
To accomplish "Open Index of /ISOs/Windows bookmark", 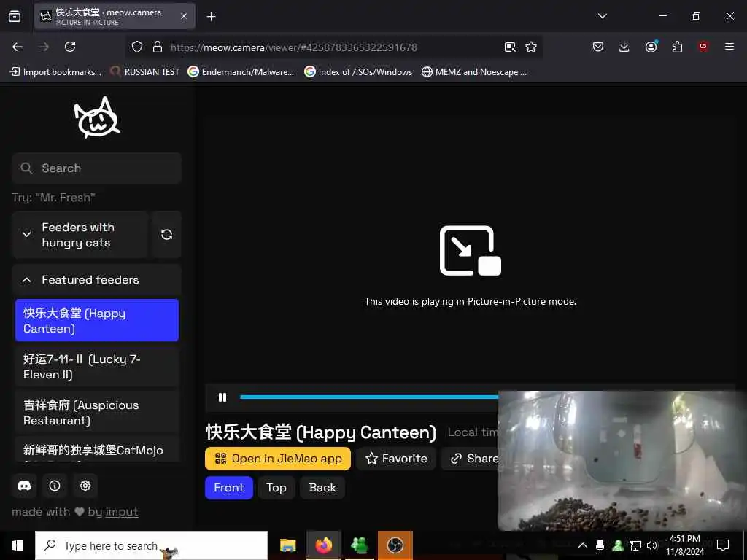I will (358, 72).
